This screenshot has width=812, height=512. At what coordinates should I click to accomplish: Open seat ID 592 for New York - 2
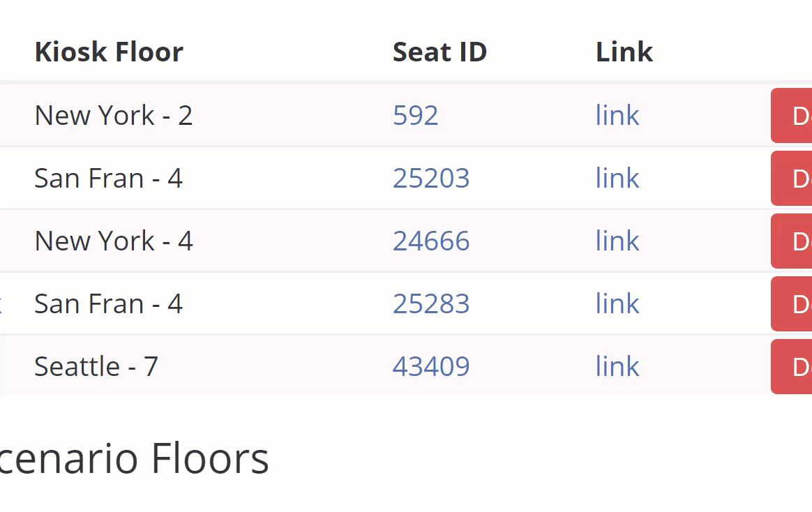tap(416, 115)
